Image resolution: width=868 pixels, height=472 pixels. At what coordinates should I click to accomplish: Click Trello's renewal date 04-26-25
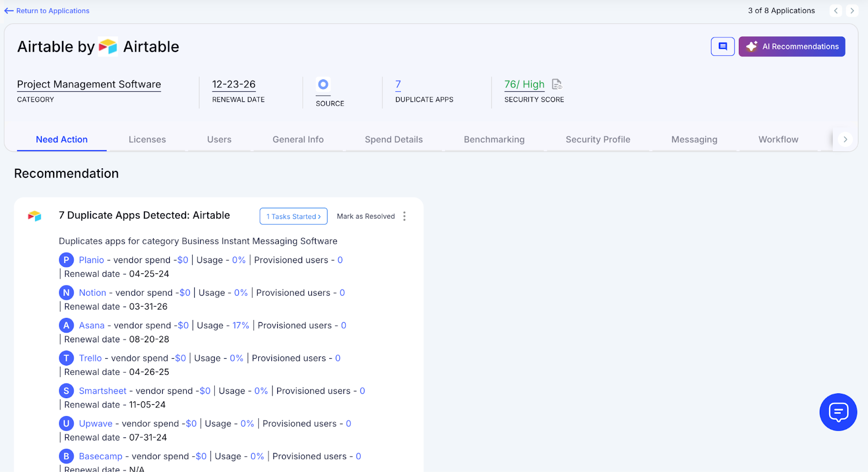pos(149,372)
